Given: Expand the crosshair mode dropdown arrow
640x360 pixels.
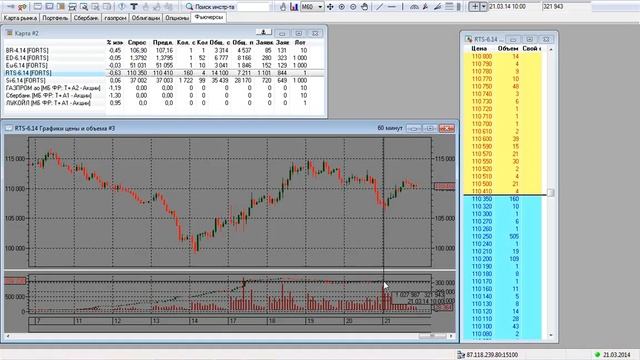Looking at the screenshot, I should pyautogui.click(x=484, y=7).
